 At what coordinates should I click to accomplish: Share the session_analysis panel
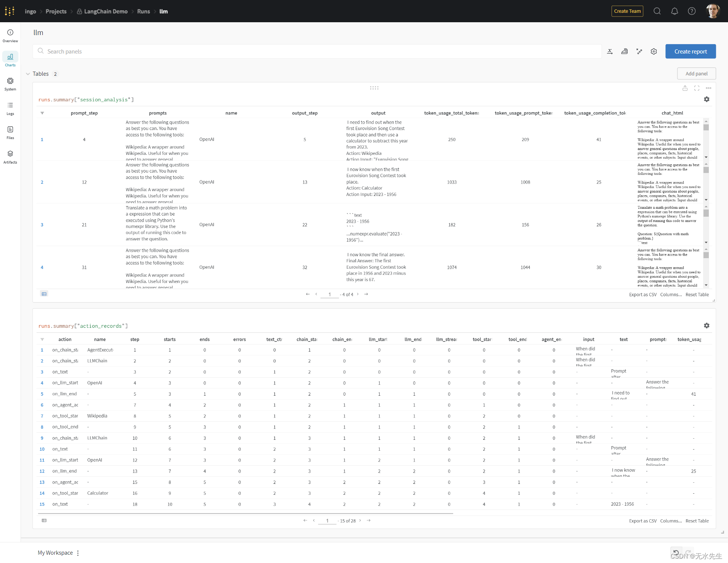[685, 88]
